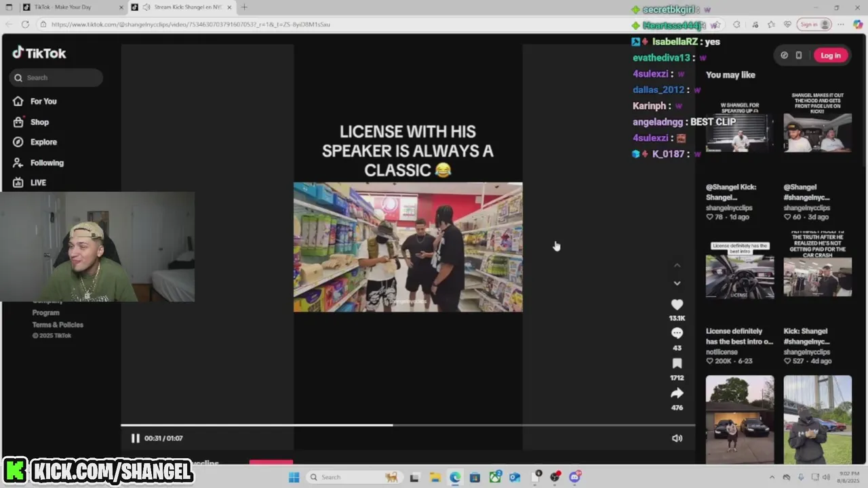Open a new browser tab
This screenshot has height=488, width=868.
[244, 7]
